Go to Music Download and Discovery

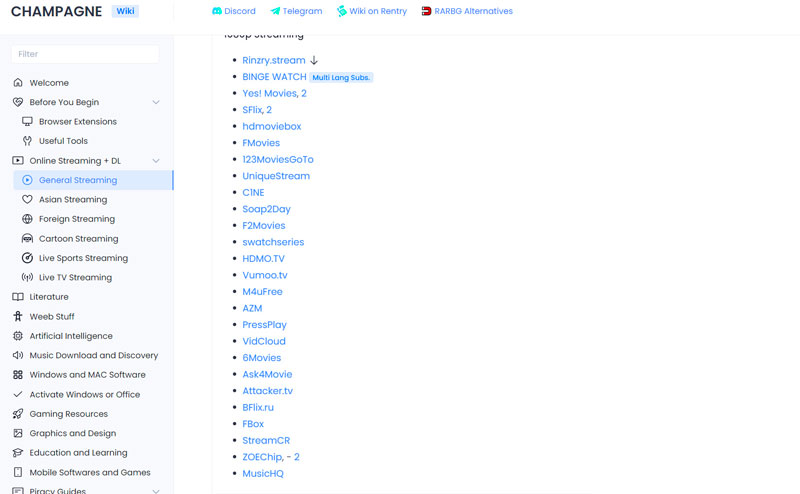point(93,355)
